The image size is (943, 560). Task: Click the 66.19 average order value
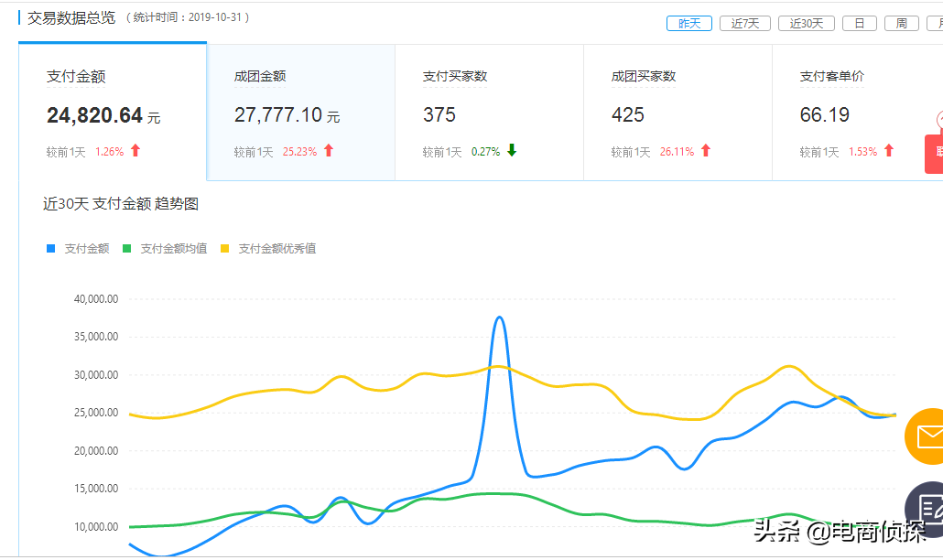[825, 114]
